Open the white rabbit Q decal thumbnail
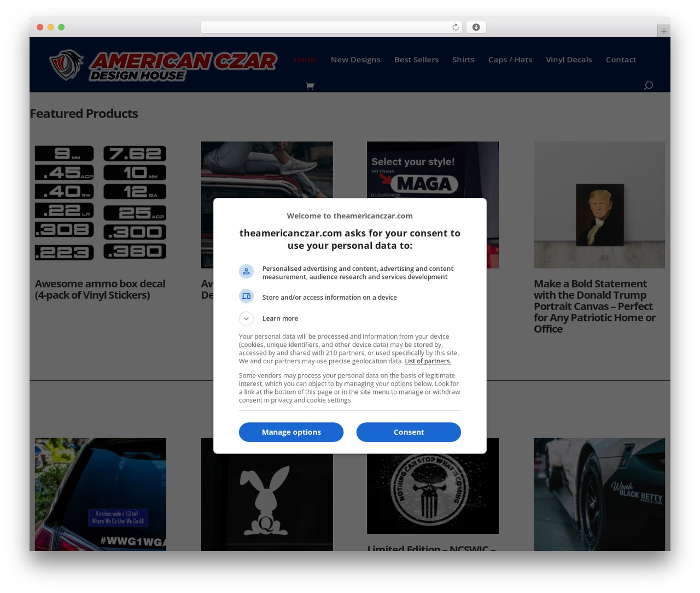This screenshot has height=593, width=700. point(267,502)
